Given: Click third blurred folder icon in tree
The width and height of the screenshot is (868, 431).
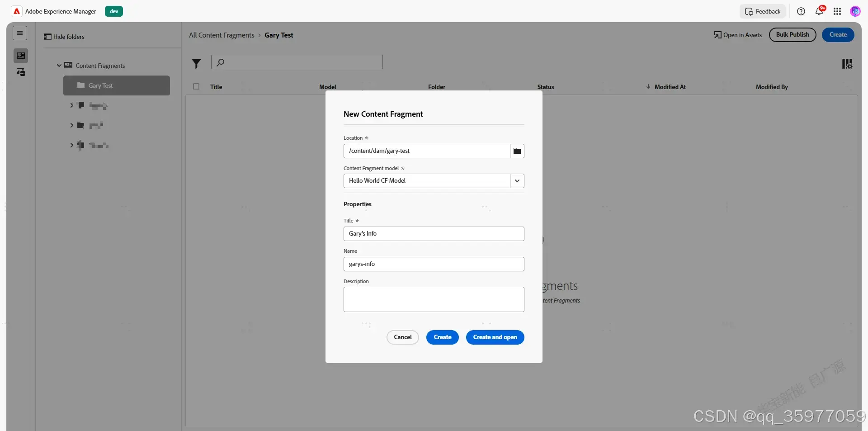Looking at the screenshot, I should pos(80,145).
